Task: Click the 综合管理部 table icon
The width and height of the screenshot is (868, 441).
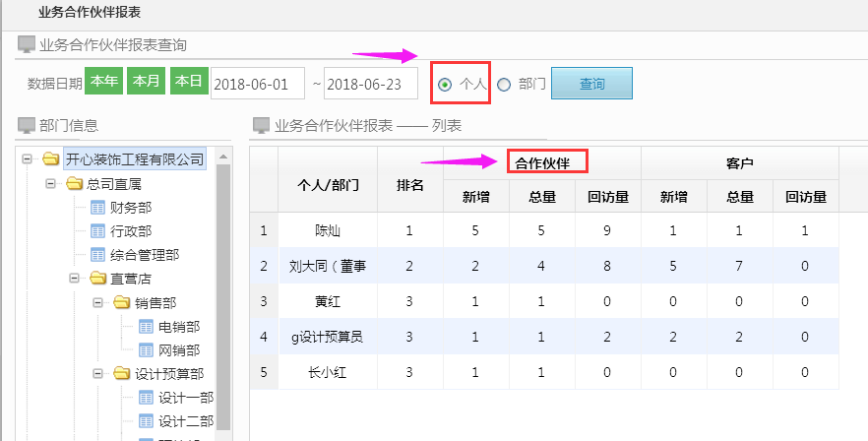Action: coord(97,255)
